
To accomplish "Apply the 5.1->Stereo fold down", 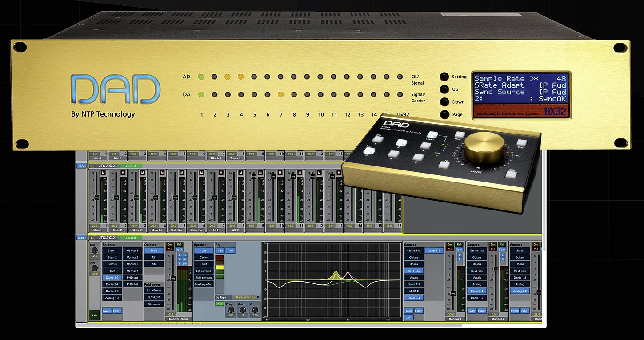I will click(x=154, y=291).
